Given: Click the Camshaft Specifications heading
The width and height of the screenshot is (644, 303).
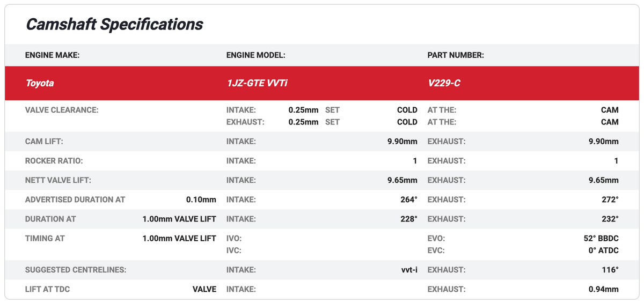Looking at the screenshot, I should coord(114,24).
